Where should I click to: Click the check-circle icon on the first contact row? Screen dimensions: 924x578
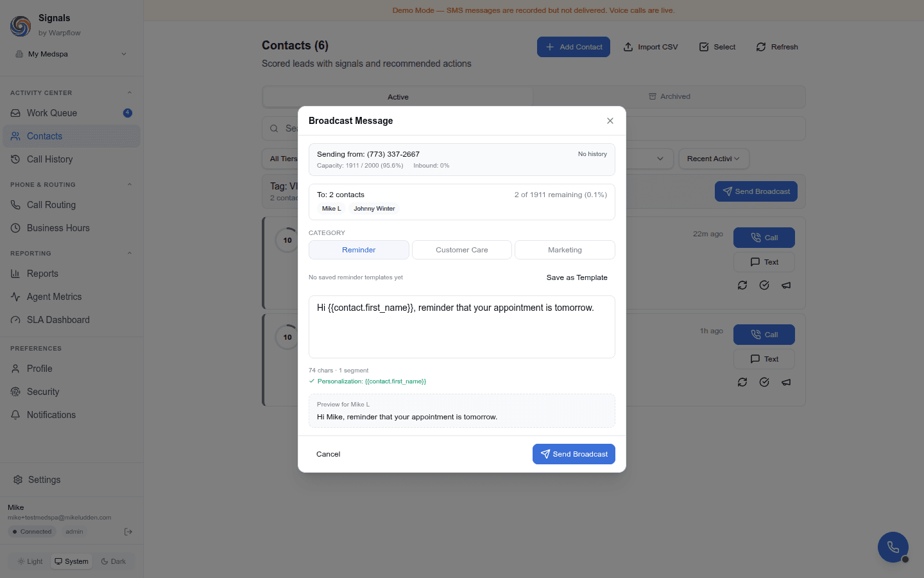coord(764,285)
